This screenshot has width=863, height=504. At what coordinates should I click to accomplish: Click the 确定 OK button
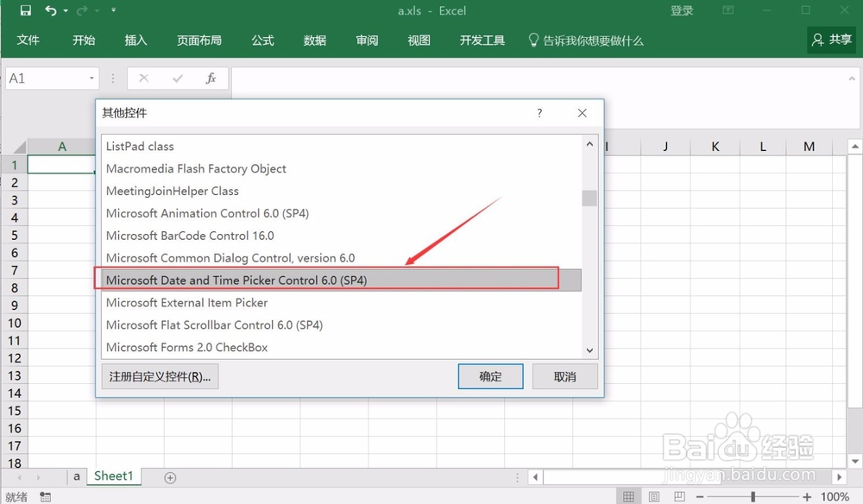490,376
